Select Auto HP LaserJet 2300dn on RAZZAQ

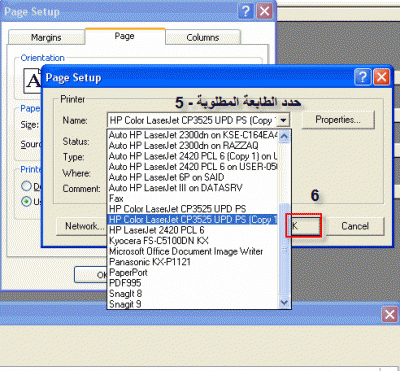(x=193, y=146)
